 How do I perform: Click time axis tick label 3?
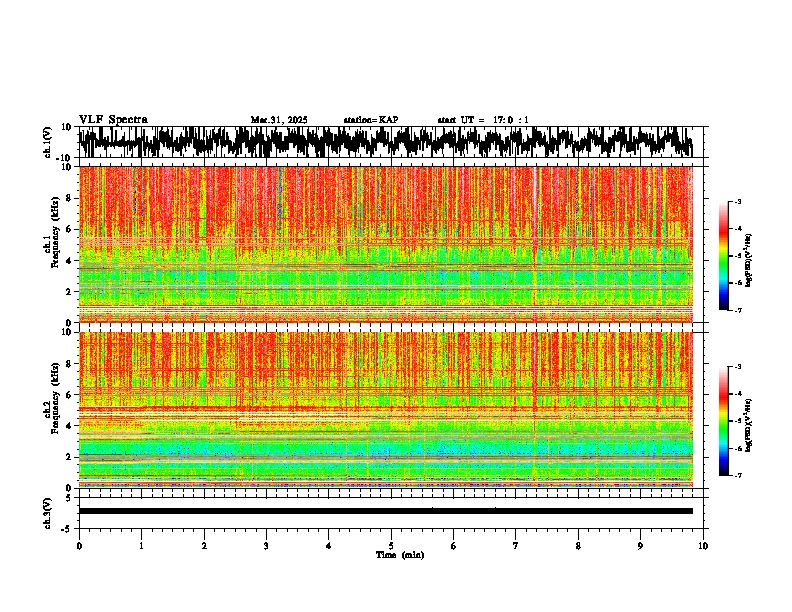[266, 546]
